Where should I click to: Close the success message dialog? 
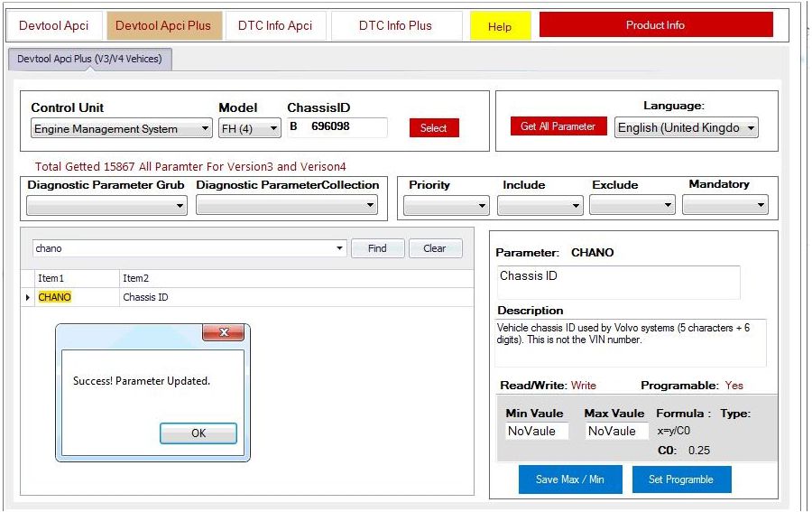click(223, 333)
